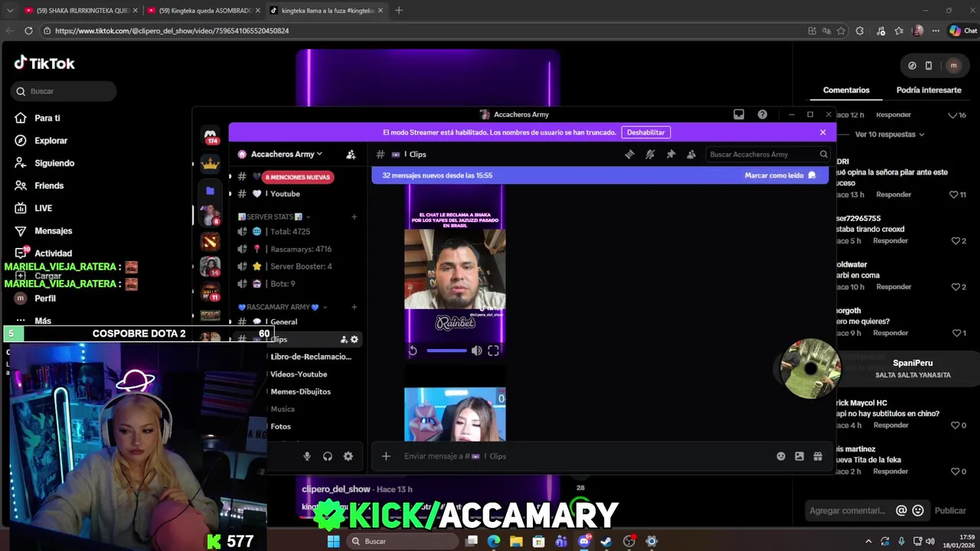
Task: Open TikTok Friends page
Action: (x=49, y=185)
